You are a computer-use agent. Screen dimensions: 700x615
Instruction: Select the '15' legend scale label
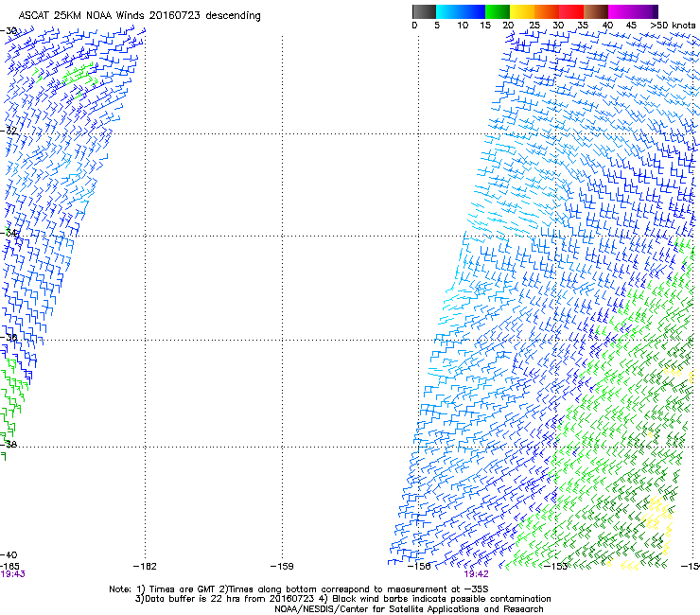(x=485, y=26)
